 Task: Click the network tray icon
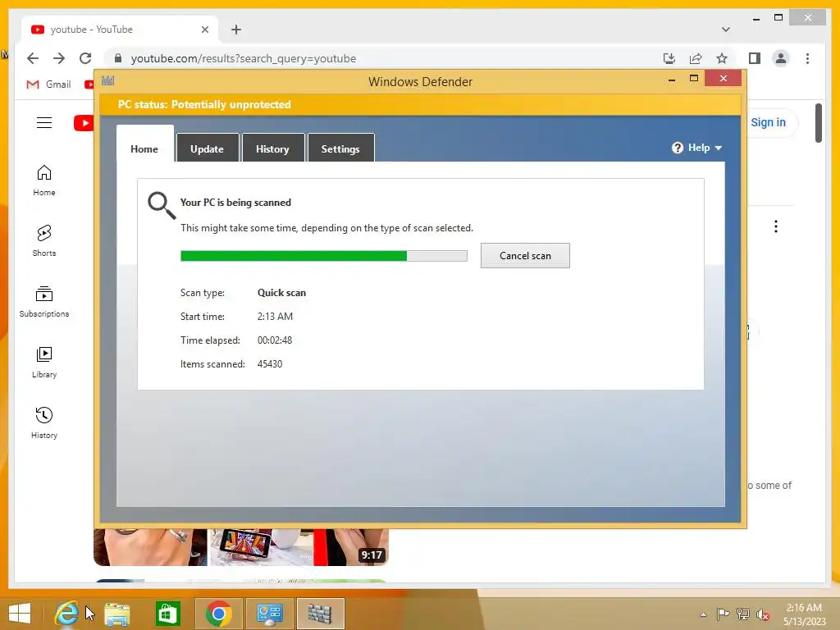point(742,614)
